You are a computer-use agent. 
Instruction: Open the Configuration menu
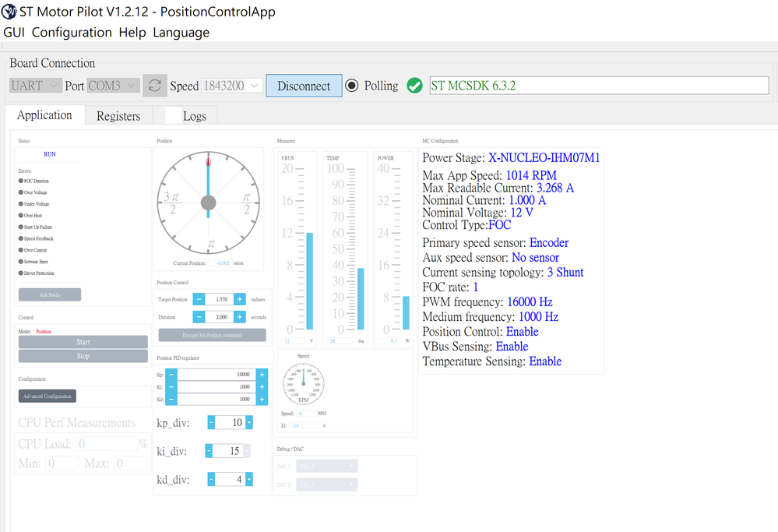pyautogui.click(x=72, y=32)
